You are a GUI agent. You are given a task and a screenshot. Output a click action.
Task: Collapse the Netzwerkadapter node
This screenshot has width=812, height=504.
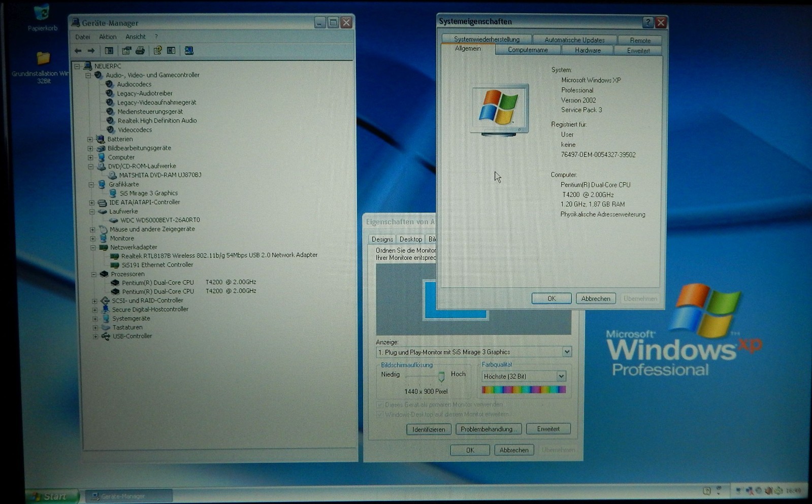93,248
